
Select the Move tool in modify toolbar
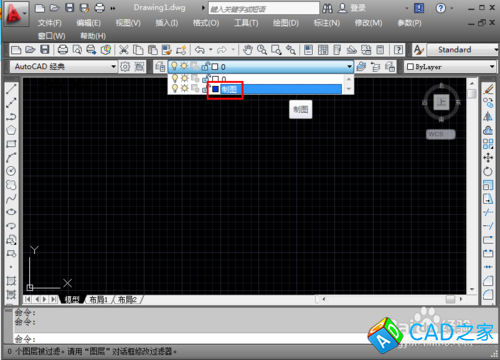(x=488, y=157)
